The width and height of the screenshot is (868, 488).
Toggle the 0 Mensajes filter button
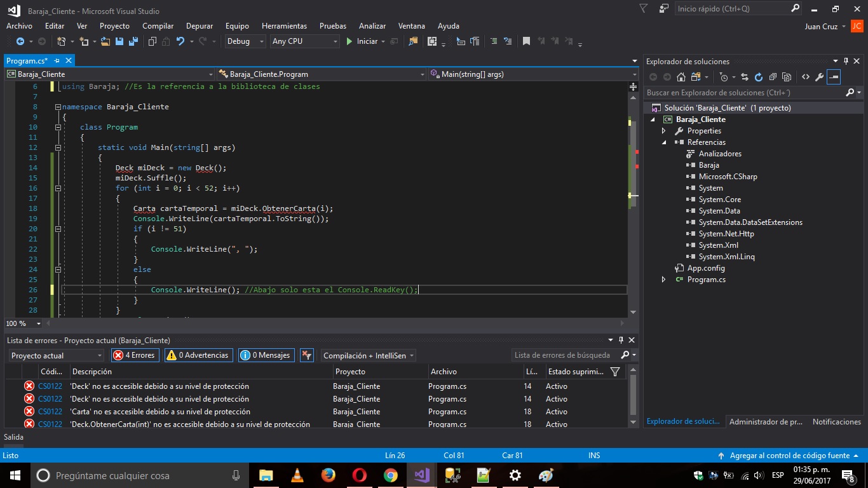(x=266, y=355)
